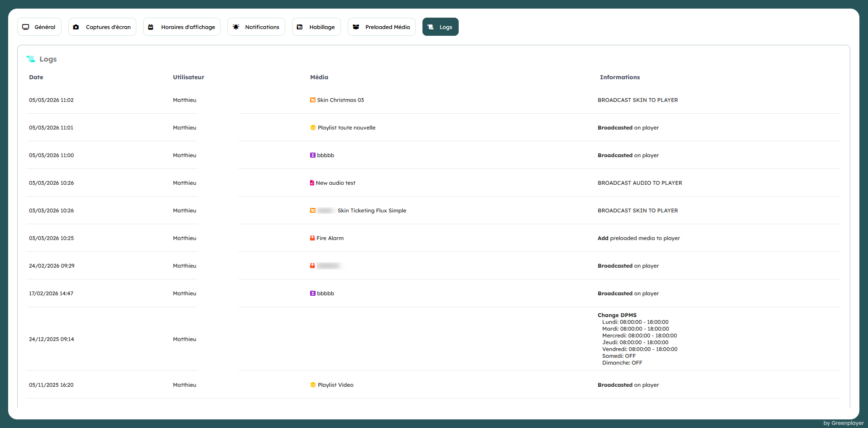Click the active Logs tab
Screen dimensions: 868x428
(x=440, y=27)
